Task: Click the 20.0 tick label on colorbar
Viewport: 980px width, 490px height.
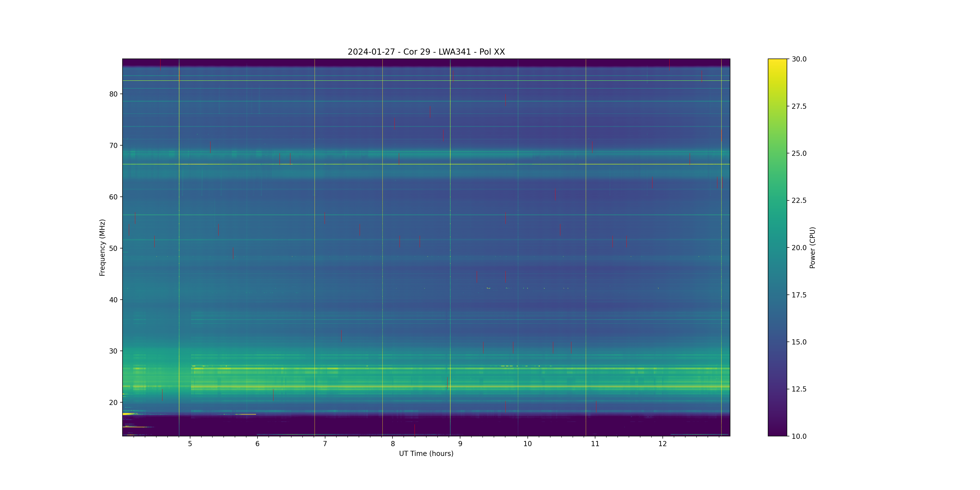Action: [799, 248]
